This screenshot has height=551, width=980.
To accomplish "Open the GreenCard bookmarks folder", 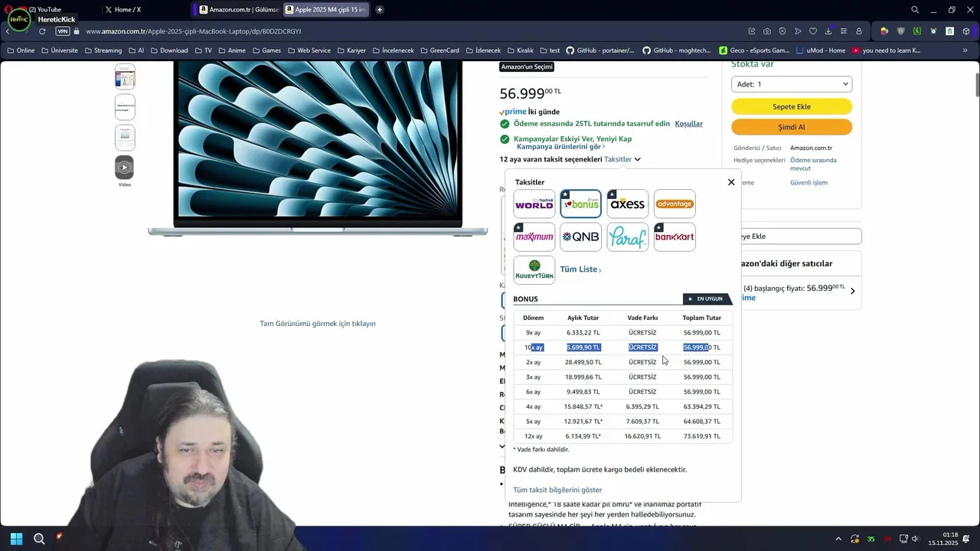I will click(x=439, y=51).
